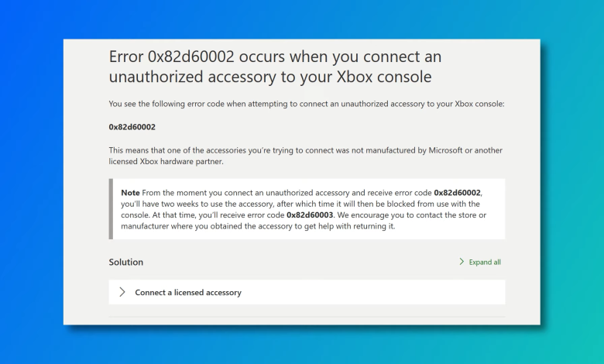
Task: Click the standalone bold 0x82d60002 error code line
Action: coord(132,126)
